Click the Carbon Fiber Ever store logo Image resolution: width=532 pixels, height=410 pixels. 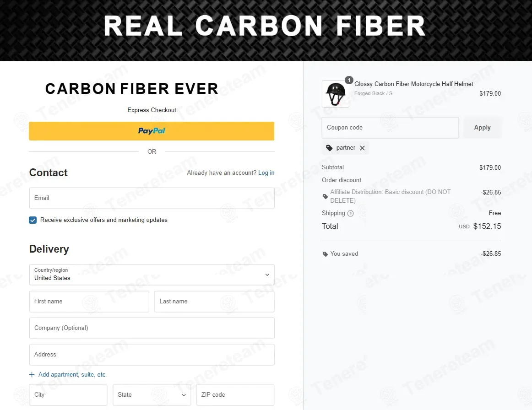coord(132,89)
